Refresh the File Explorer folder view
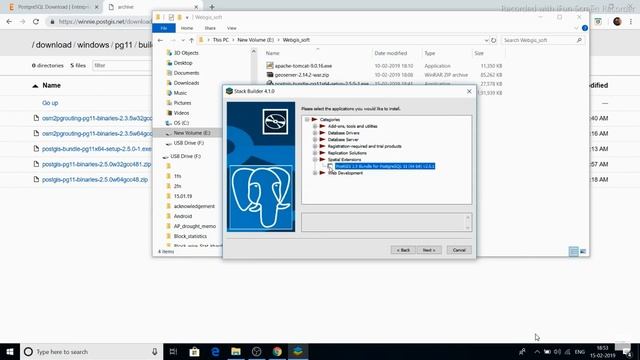The width and height of the screenshot is (640, 360). point(493,40)
